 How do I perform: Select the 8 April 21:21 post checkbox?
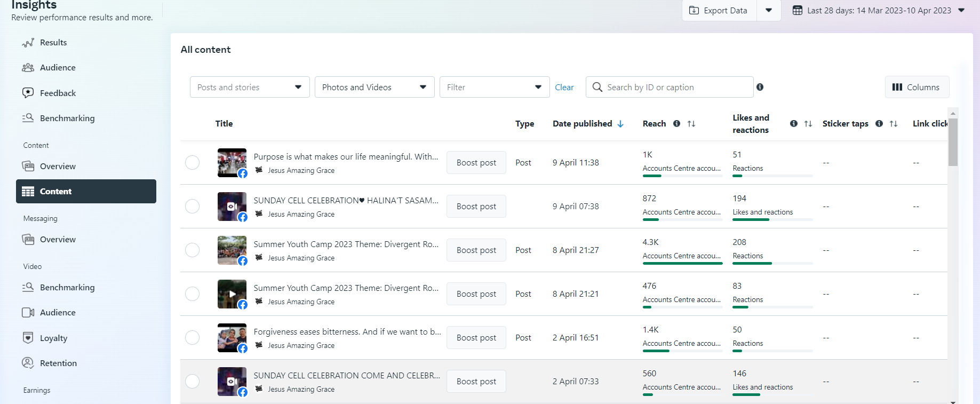pos(192,294)
